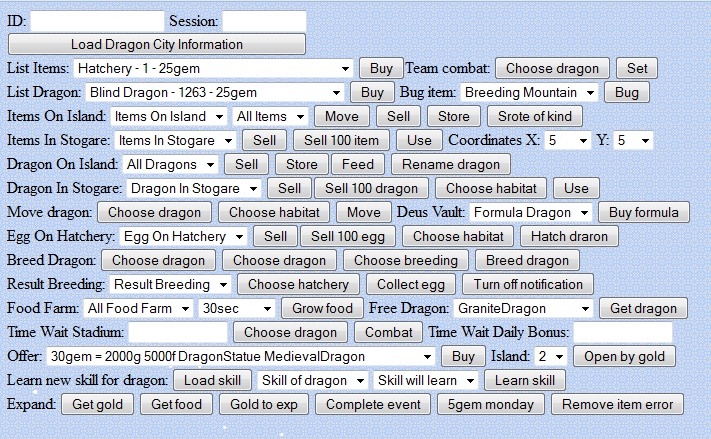
Task: Click Load Dragon City Information button
Action: (157, 44)
